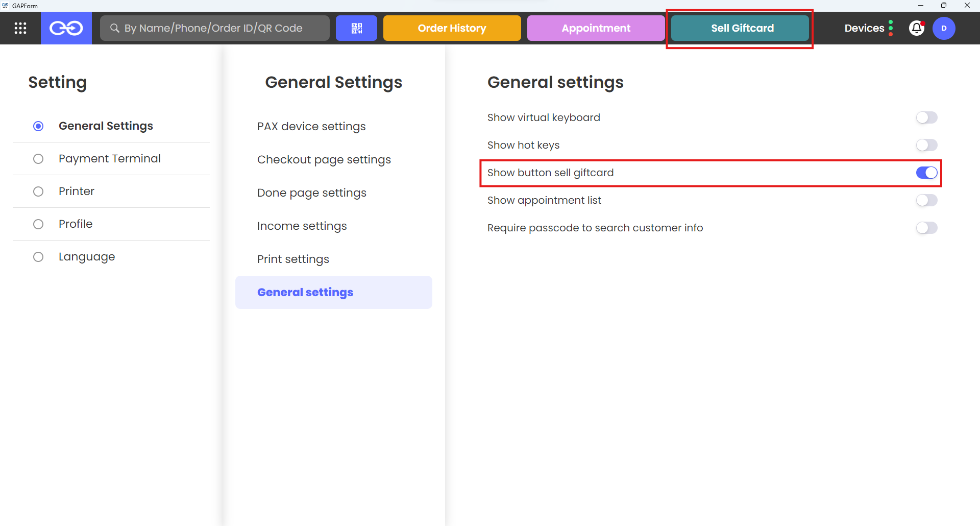The width and height of the screenshot is (980, 526).
Task: Open the QR code scanner
Action: coord(356,28)
